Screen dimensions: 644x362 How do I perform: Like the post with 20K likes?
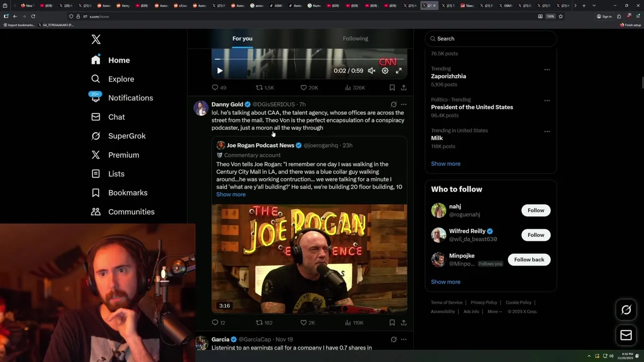[309, 87]
